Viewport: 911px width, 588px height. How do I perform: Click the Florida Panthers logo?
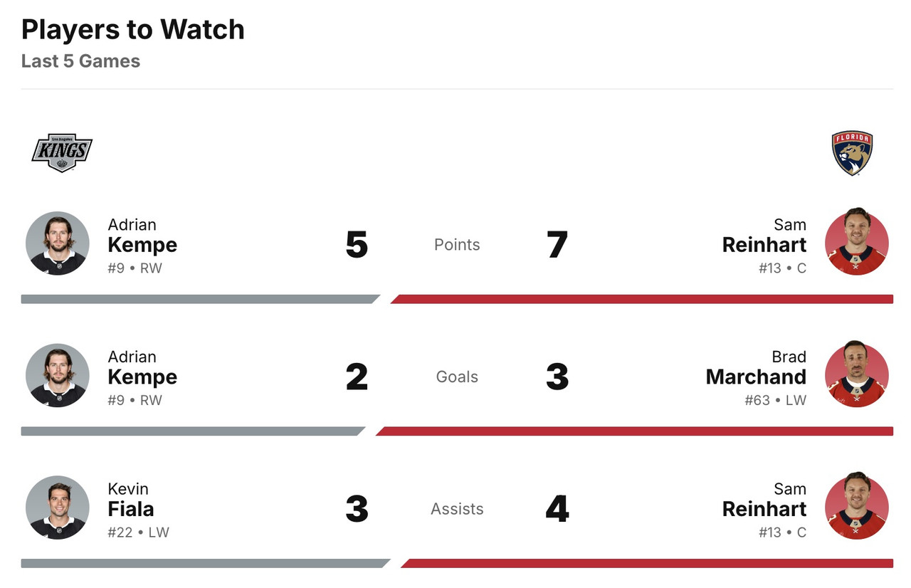tap(851, 152)
